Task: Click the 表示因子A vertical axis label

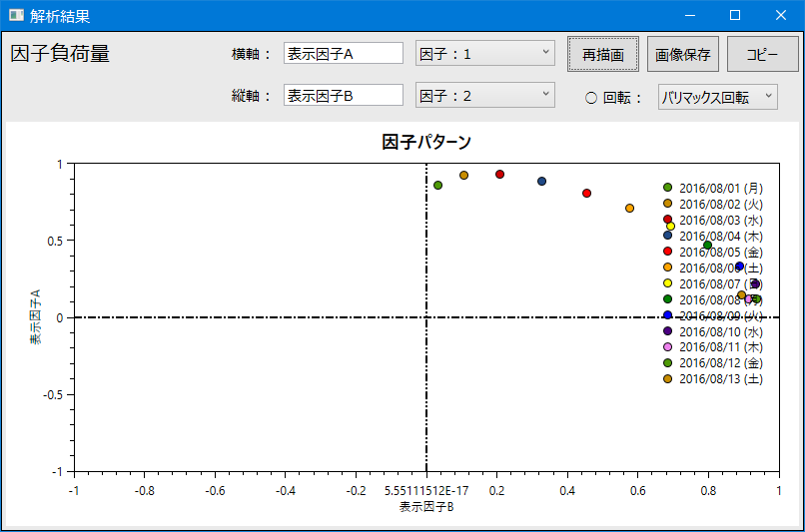Action: click(35, 317)
